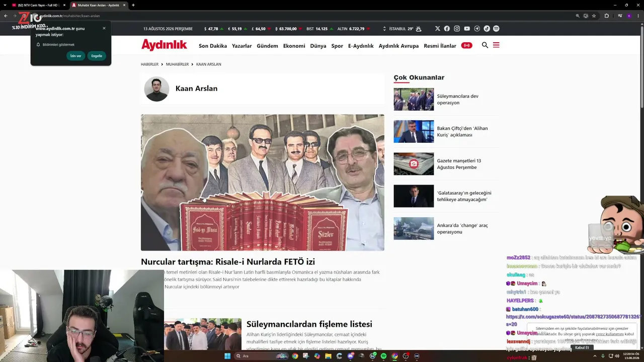Open Spotify from the taskbar
This screenshot has height=362, width=644.
pyautogui.click(x=383, y=356)
